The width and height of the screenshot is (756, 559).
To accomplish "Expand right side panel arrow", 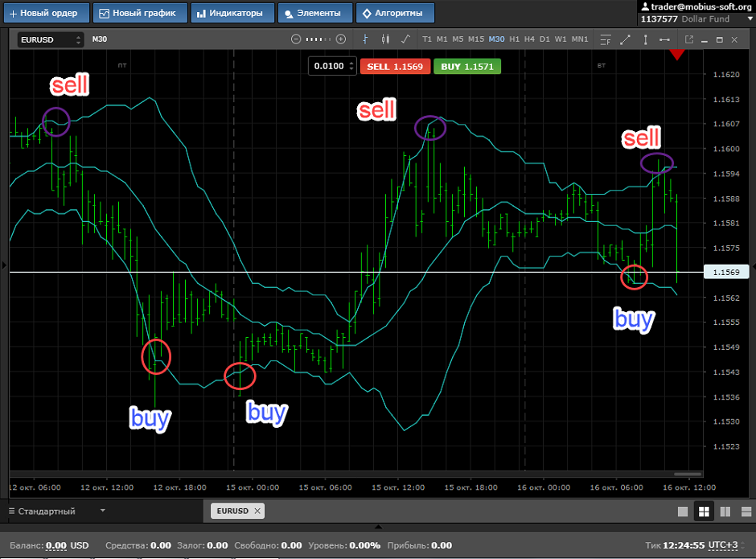I will pos(754,265).
